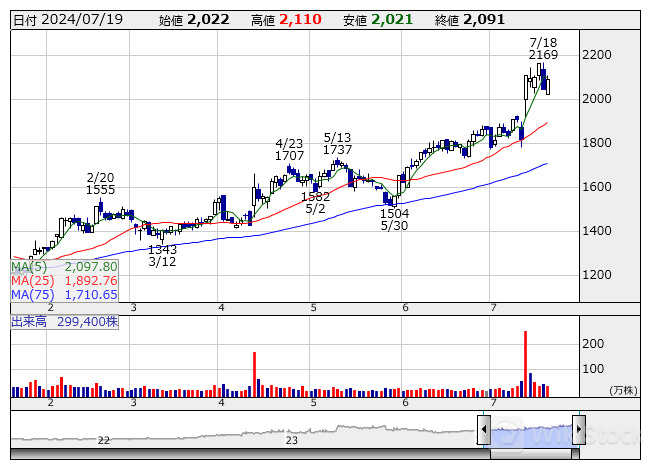Click the 5/13 peak label 1737
This screenshot has height=470, width=653.
click(338, 149)
